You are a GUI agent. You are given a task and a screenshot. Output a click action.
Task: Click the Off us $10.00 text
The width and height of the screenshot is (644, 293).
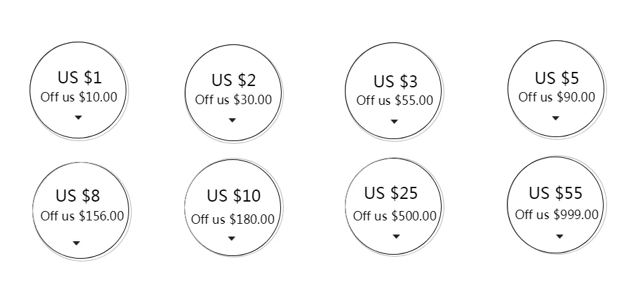tap(79, 97)
